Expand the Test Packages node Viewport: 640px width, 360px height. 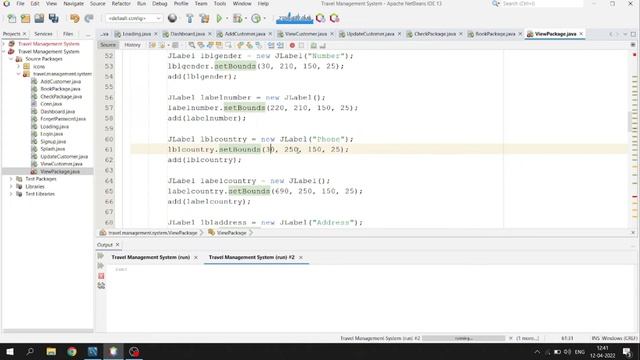[x=11, y=179]
